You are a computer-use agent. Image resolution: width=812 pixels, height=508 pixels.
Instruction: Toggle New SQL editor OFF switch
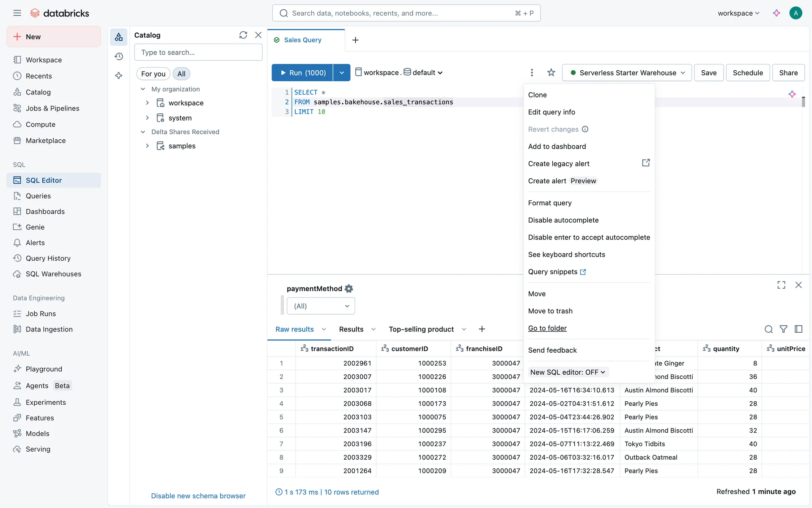[x=568, y=373]
